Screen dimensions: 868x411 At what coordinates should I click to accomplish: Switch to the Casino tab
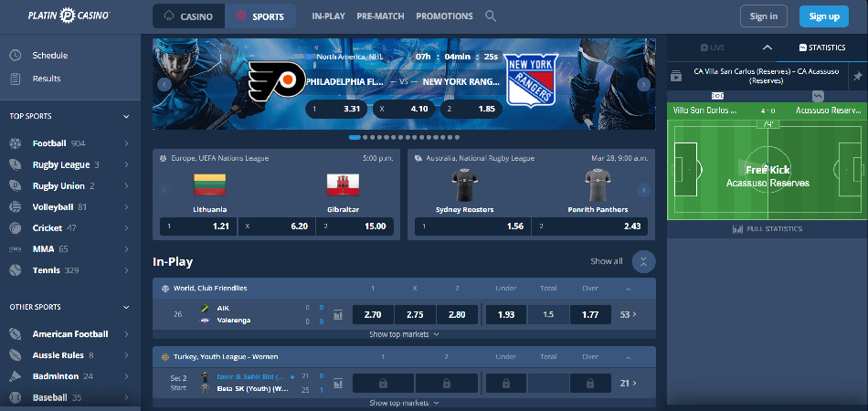click(187, 16)
